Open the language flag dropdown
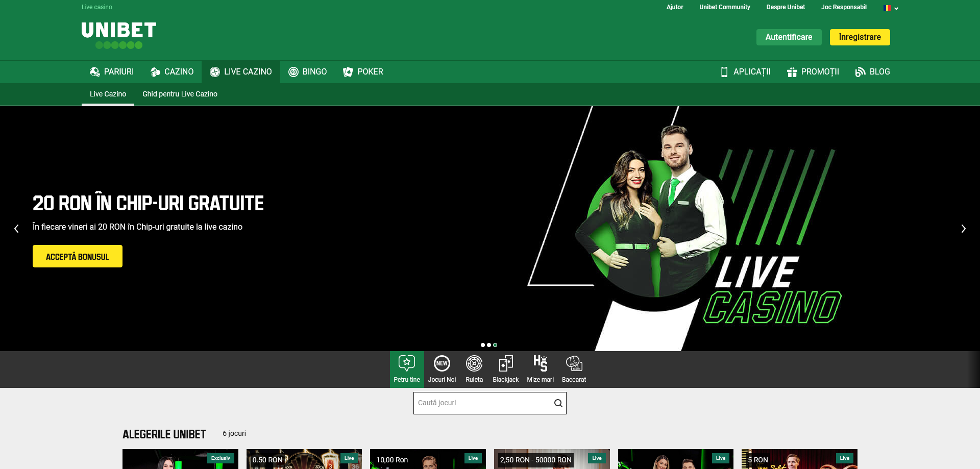 point(891,8)
